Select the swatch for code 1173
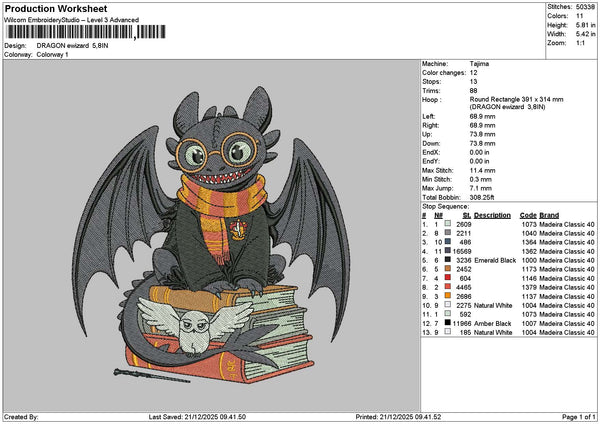 (x=448, y=269)
